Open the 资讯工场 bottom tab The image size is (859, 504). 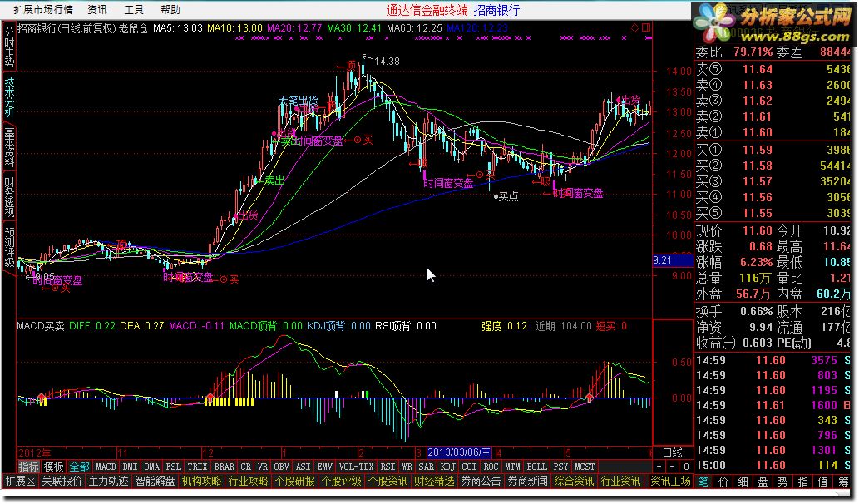670,481
